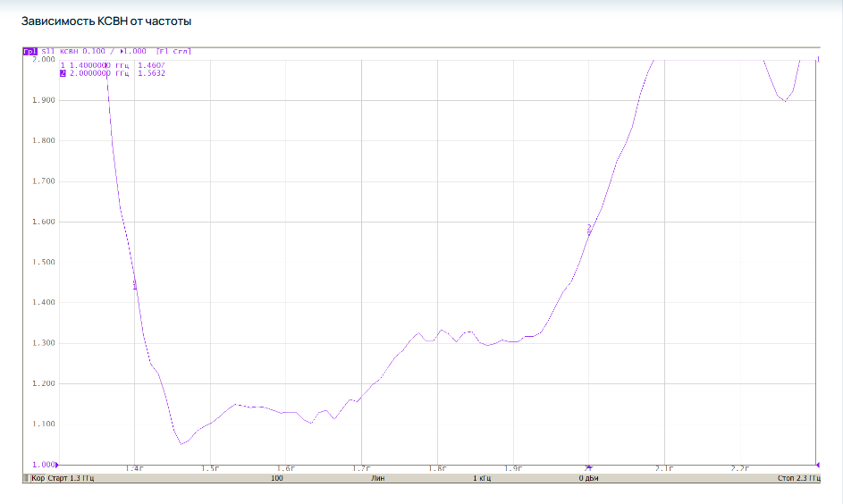
Task: Click the Лин sweep type field
Action: point(378,479)
